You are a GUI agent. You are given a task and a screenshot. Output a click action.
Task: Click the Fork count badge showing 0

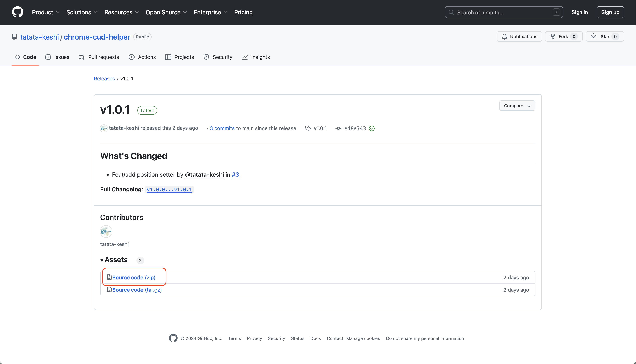click(x=574, y=36)
